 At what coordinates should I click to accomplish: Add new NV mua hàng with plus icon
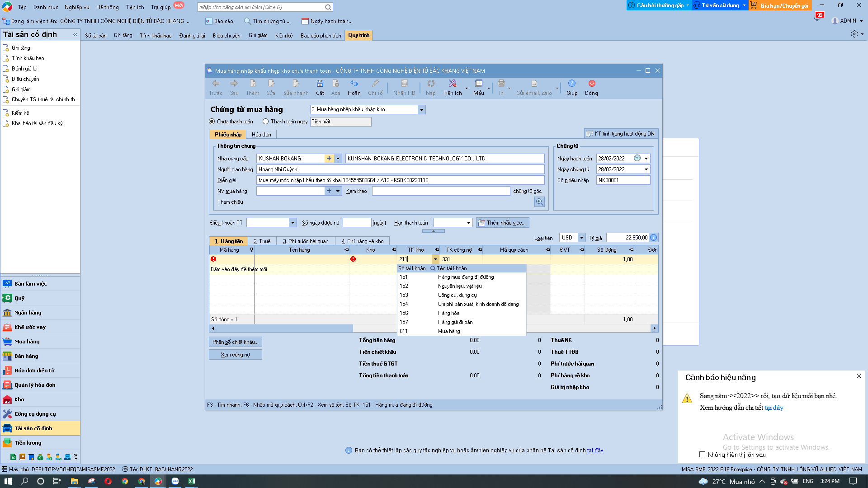click(x=329, y=191)
